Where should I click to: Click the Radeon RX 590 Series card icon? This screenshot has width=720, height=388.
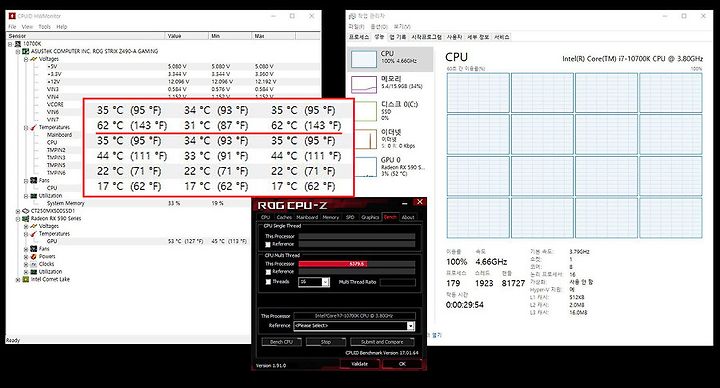[26, 219]
